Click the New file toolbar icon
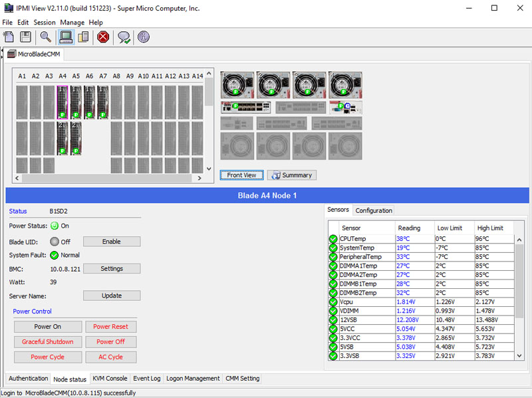This screenshot has height=398, width=532. point(9,37)
